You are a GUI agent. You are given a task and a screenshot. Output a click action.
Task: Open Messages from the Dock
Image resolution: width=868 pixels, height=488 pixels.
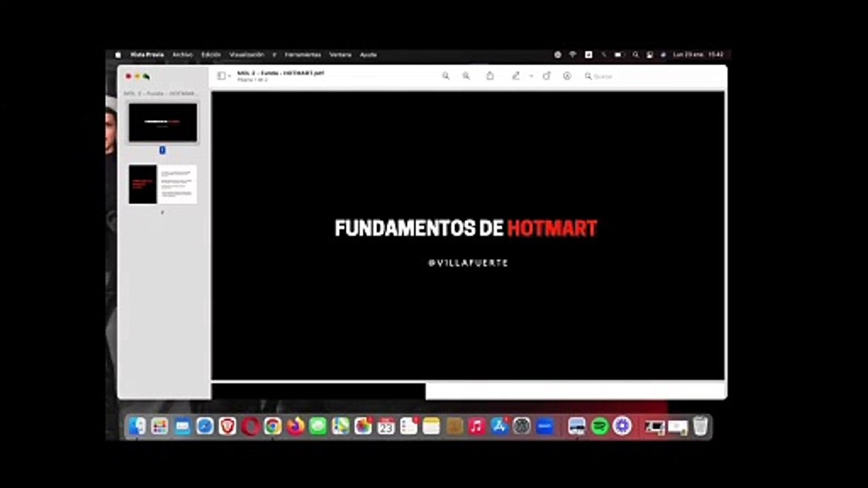pyautogui.click(x=318, y=426)
